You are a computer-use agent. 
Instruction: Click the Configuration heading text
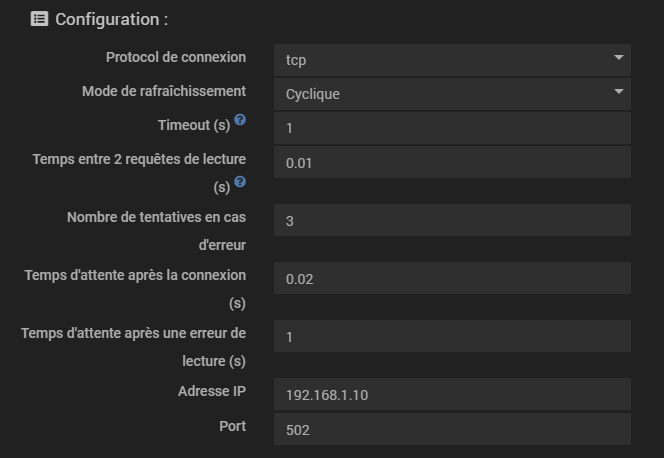click(x=111, y=19)
